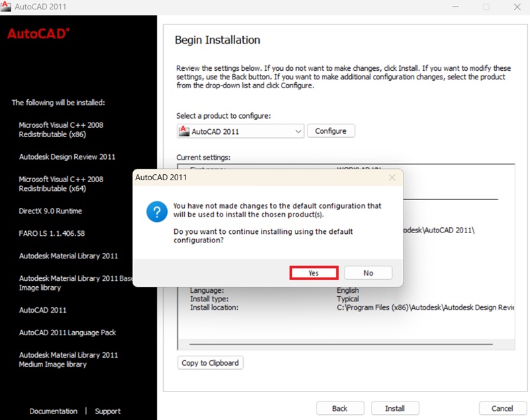Cancel the AutoCAD installation

coord(502,408)
